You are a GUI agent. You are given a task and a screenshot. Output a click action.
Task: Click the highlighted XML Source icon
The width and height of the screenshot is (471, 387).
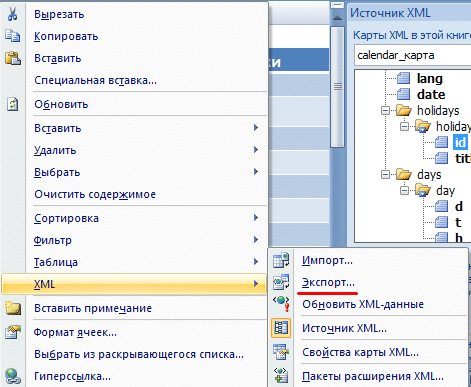pyautogui.click(x=281, y=328)
